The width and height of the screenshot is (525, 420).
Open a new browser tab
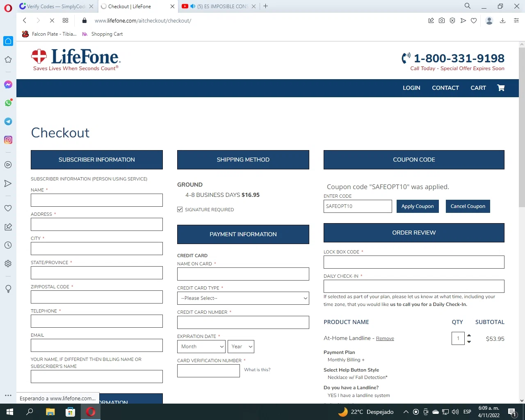click(x=266, y=6)
